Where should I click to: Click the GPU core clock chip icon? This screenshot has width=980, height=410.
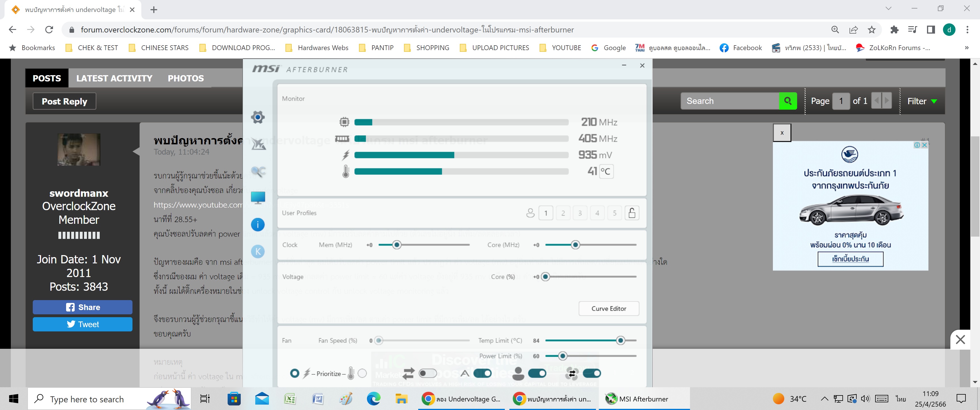point(344,122)
